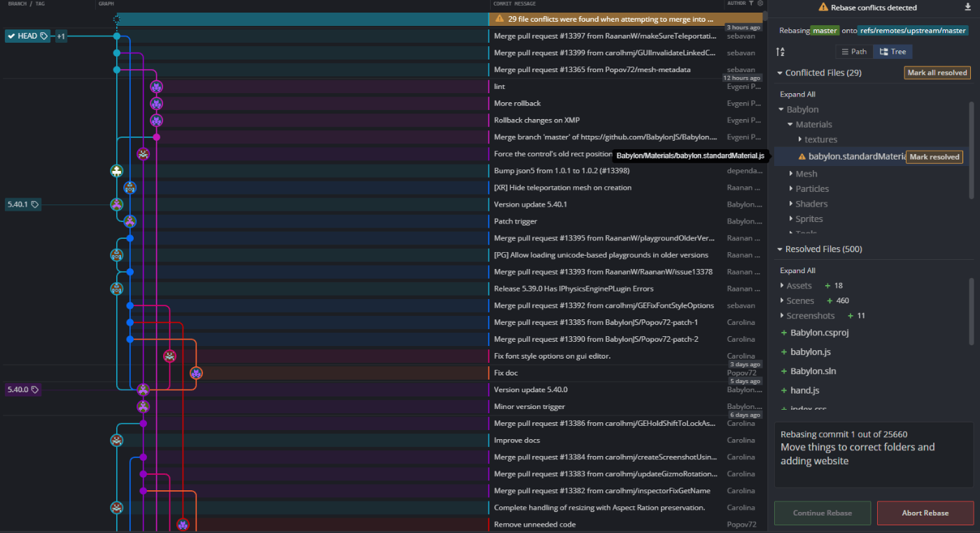
Task: Click avatar on '[PG] Allow loading unicode-based' commit
Action: [117, 255]
